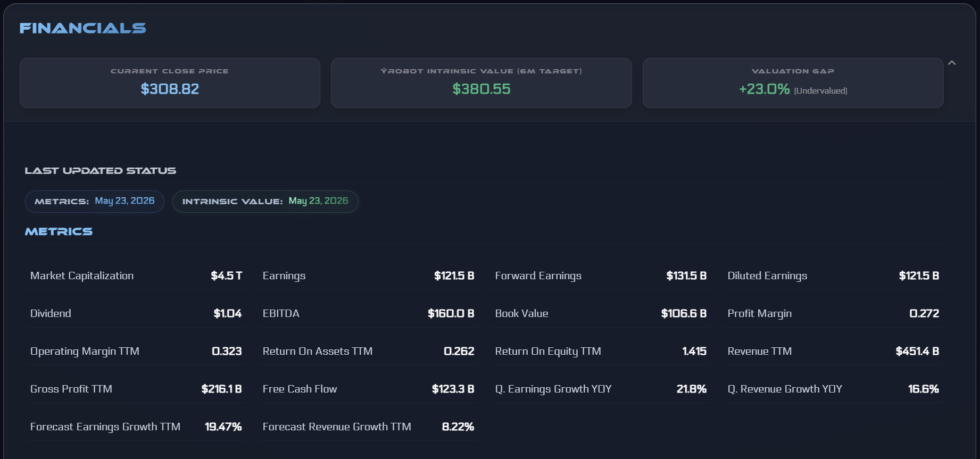Select the $106.6 B book value
The image size is (980, 459).
pyautogui.click(x=684, y=313)
